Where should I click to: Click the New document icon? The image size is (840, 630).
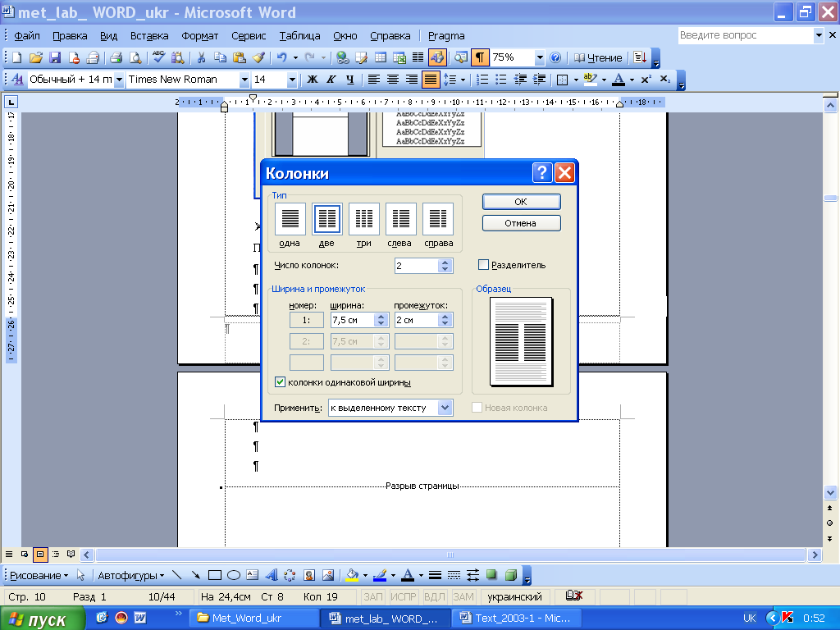(x=16, y=57)
